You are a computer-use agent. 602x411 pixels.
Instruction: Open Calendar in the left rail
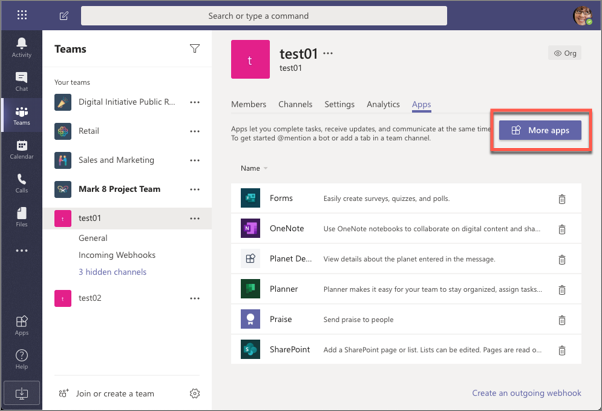click(22, 149)
